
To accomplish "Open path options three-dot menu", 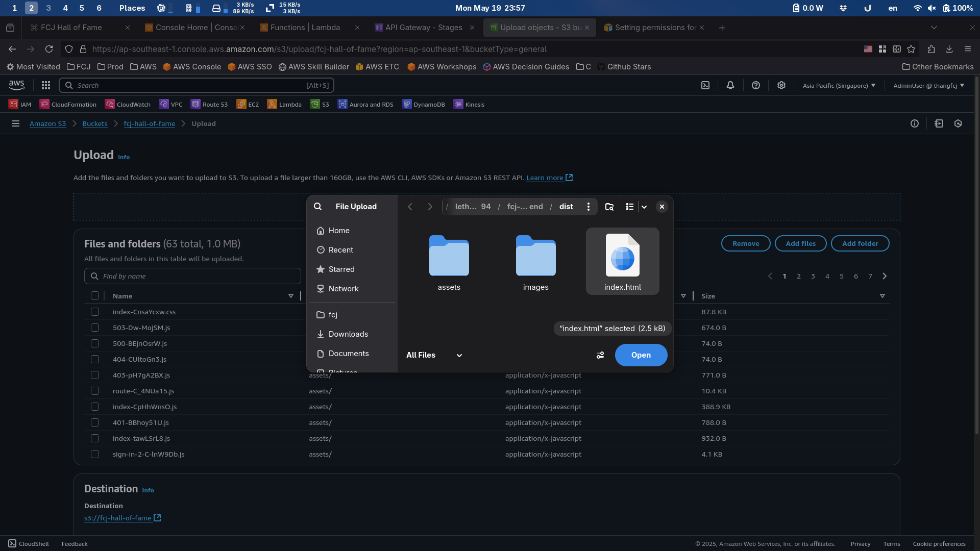I will coord(589,206).
